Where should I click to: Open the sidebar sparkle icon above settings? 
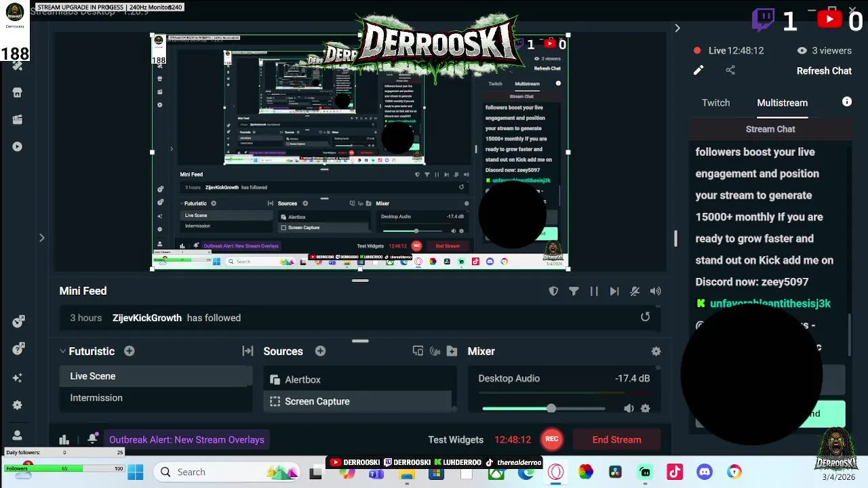[x=18, y=378]
